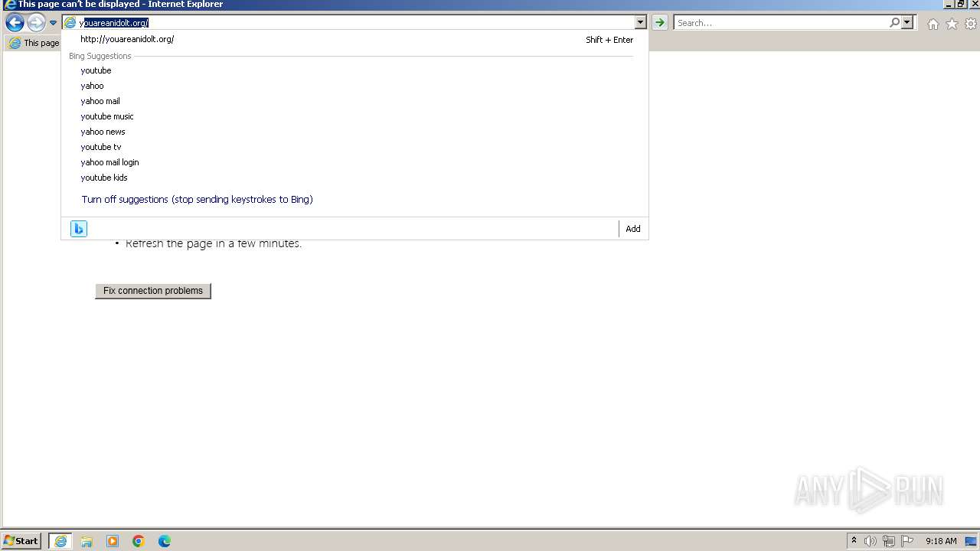
Task: Select the 'yahoo news' suggestion
Action: [354, 132]
